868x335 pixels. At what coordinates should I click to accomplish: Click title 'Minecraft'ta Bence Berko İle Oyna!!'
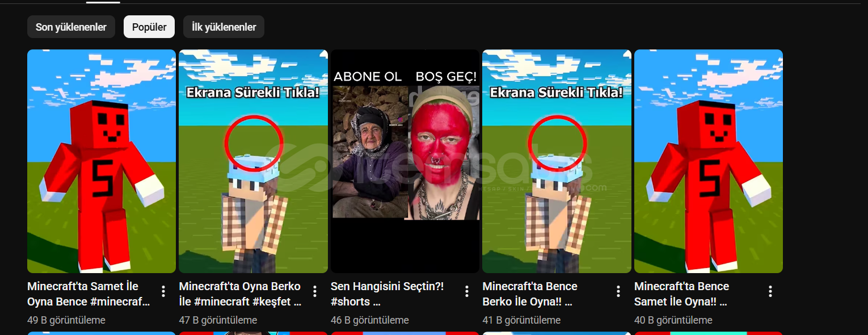point(530,294)
